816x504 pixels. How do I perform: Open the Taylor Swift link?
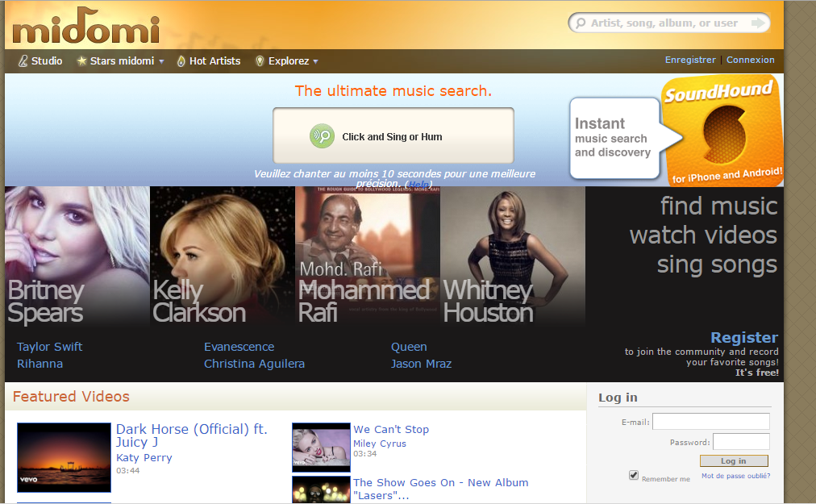tap(49, 347)
